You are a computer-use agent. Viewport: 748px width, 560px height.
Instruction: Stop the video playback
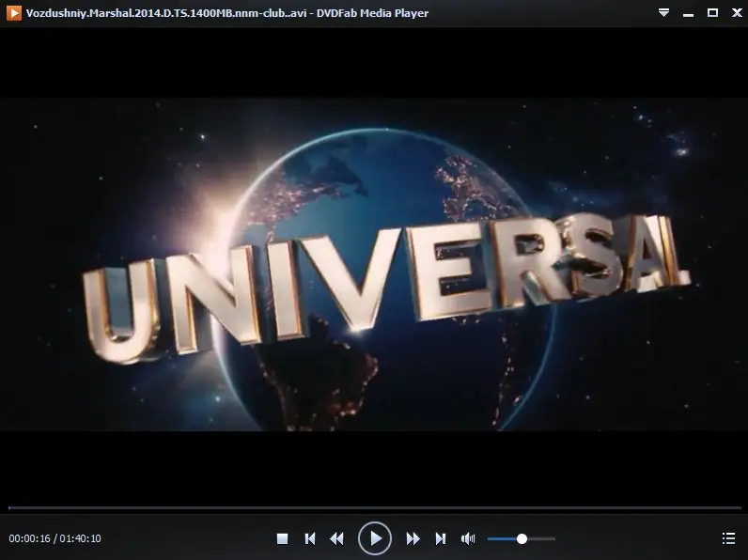[282, 538]
